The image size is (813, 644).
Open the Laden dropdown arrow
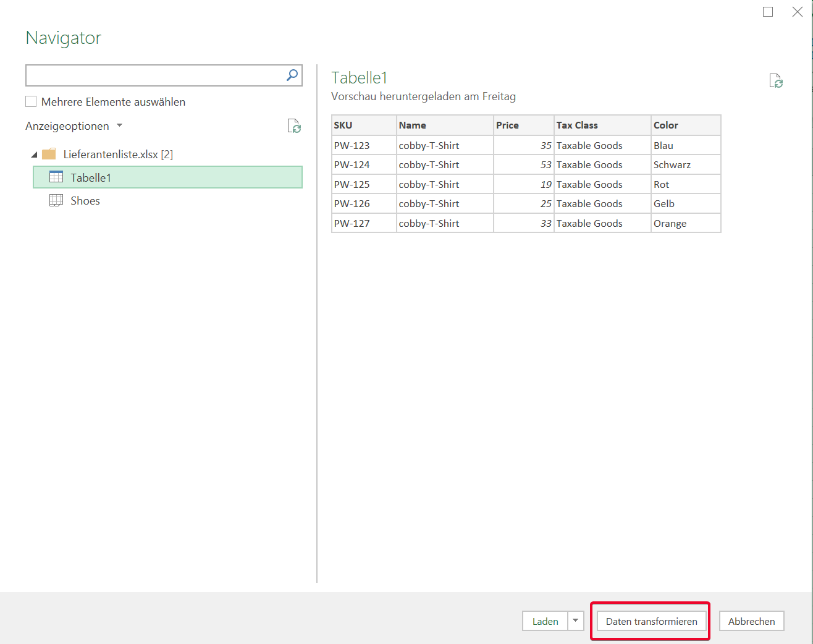click(x=576, y=621)
